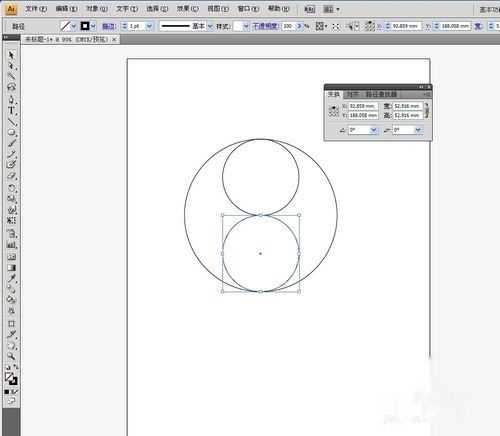The height and width of the screenshot is (436, 500).
Task: Select the Gradient tool in toolbox
Action: [x=11, y=268]
